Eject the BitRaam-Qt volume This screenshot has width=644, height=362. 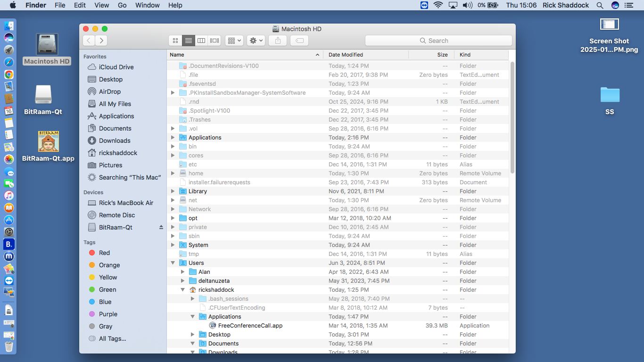(161, 227)
